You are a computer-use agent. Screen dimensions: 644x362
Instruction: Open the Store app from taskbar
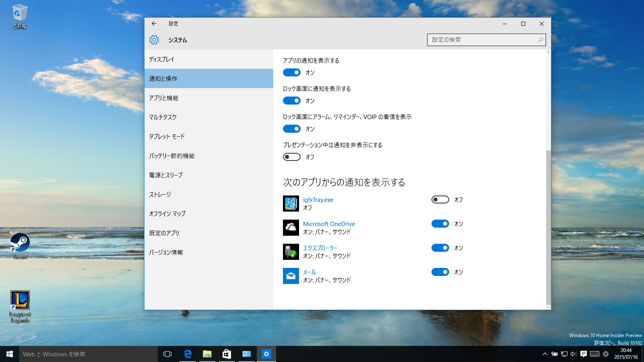click(x=227, y=354)
